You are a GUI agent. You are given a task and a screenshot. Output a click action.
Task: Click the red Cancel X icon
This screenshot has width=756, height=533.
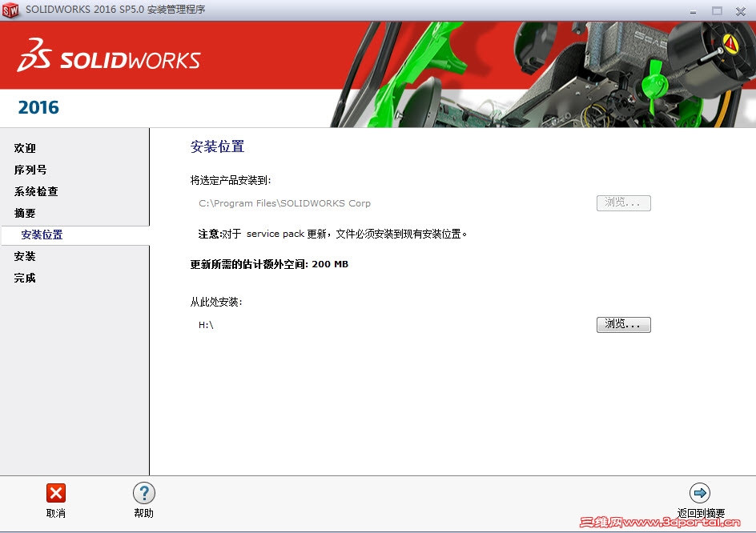[56, 493]
